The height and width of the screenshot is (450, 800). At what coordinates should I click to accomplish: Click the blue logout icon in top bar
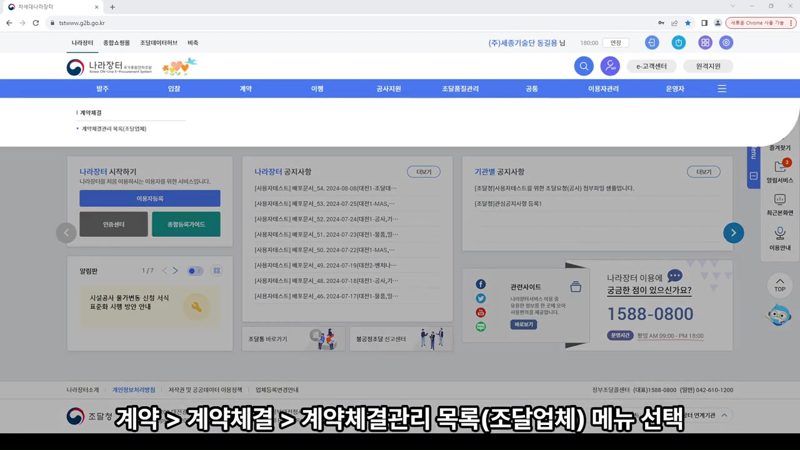pyautogui.click(x=652, y=43)
